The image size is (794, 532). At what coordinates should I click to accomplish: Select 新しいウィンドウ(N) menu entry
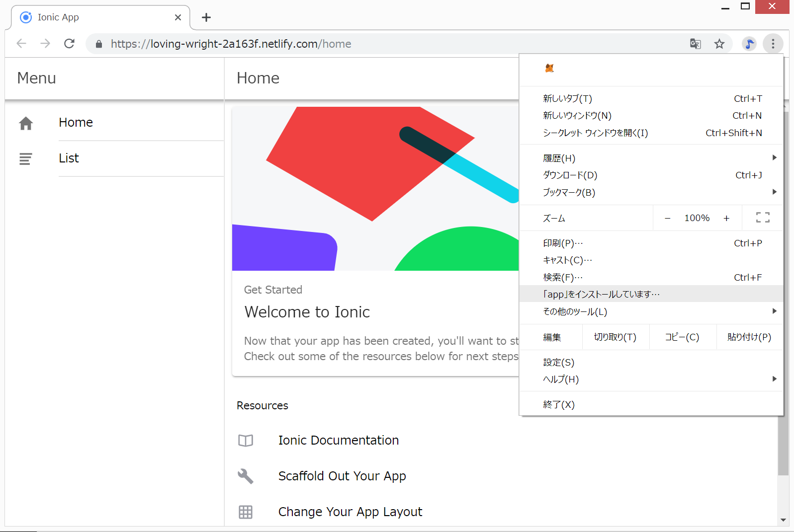tap(651, 115)
